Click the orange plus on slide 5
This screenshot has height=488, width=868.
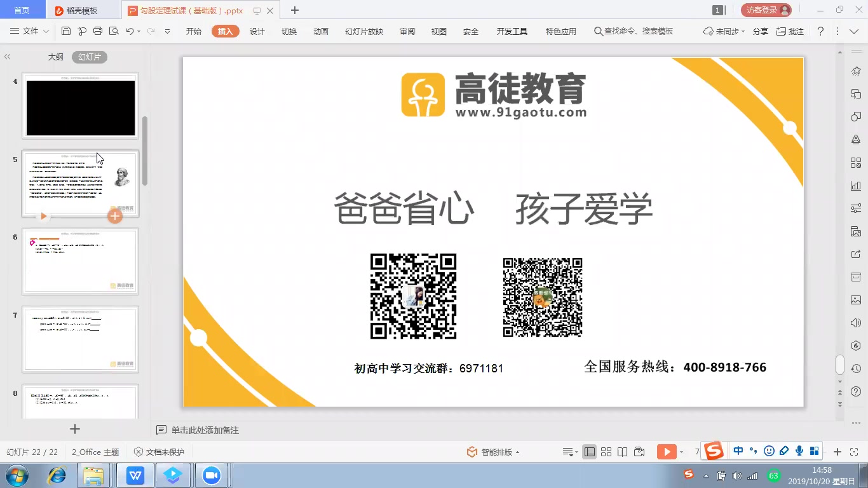pyautogui.click(x=114, y=216)
